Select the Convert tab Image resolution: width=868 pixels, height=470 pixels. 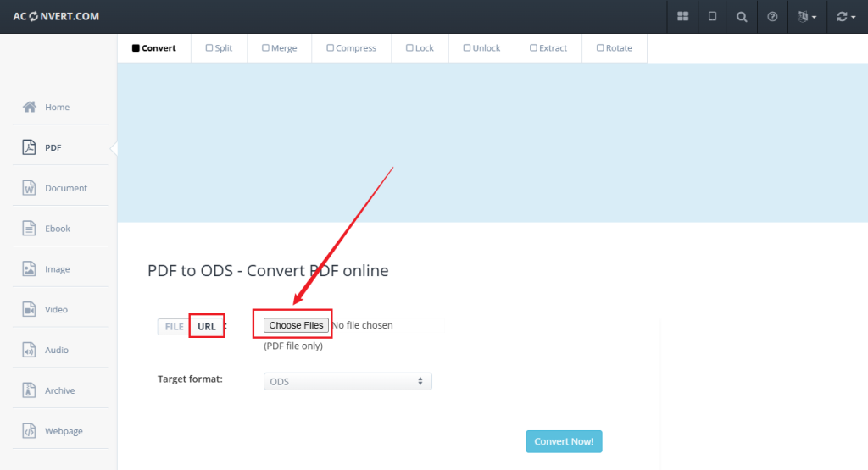coord(154,48)
